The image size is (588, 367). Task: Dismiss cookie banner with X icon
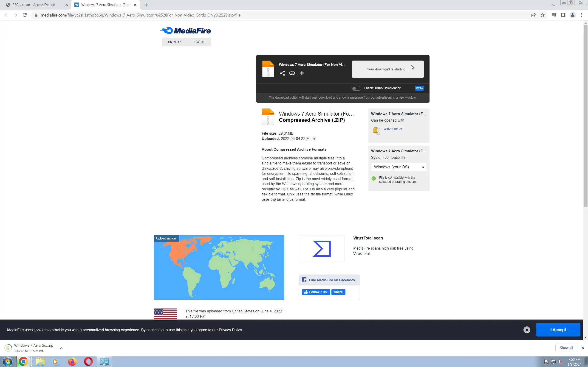pyautogui.click(x=526, y=330)
